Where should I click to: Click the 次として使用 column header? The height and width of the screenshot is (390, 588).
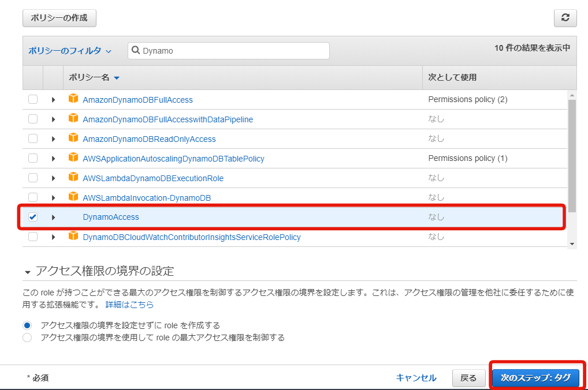[452, 77]
